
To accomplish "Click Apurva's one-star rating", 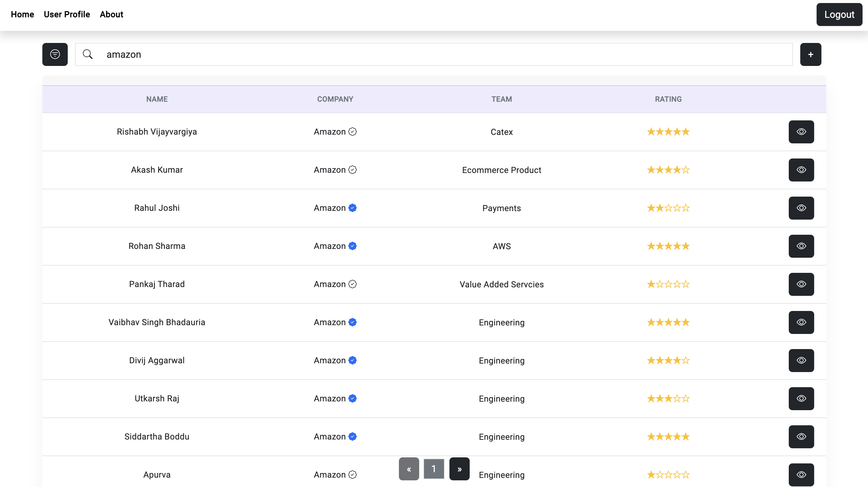I will (x=668, y=474).
